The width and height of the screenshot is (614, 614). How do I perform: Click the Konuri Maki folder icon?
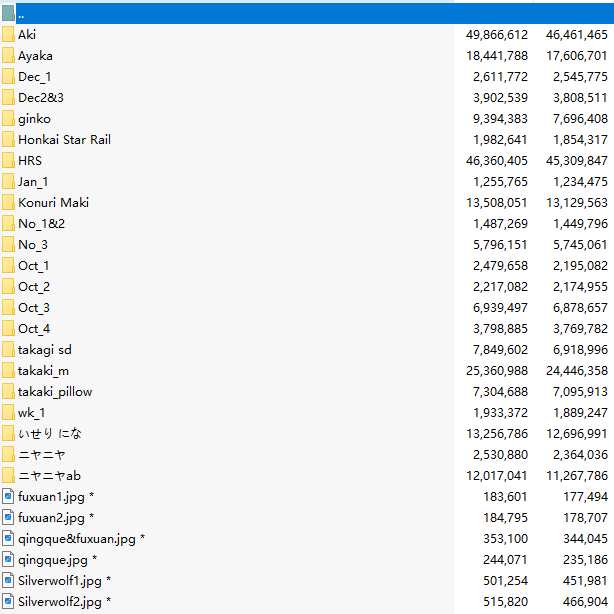click(8, 203)
